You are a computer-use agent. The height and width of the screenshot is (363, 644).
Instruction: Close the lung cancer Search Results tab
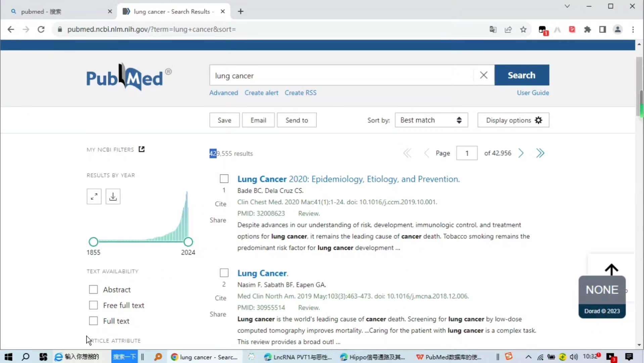pyautogui.click(x=223, y=11)
